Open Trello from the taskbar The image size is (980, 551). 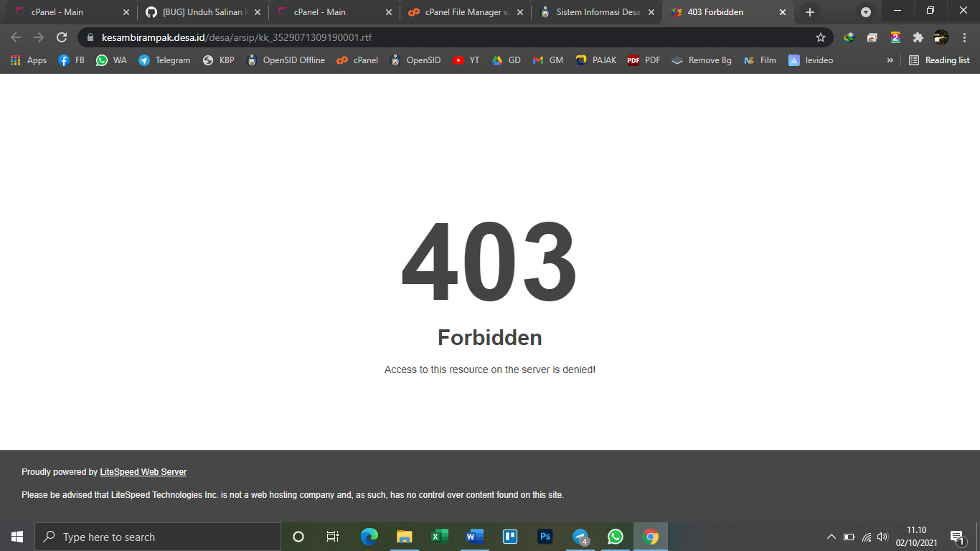pos(510,537)
